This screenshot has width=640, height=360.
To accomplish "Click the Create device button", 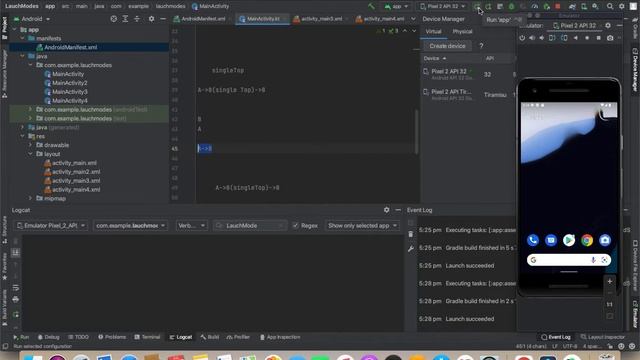I will point(447,46).
